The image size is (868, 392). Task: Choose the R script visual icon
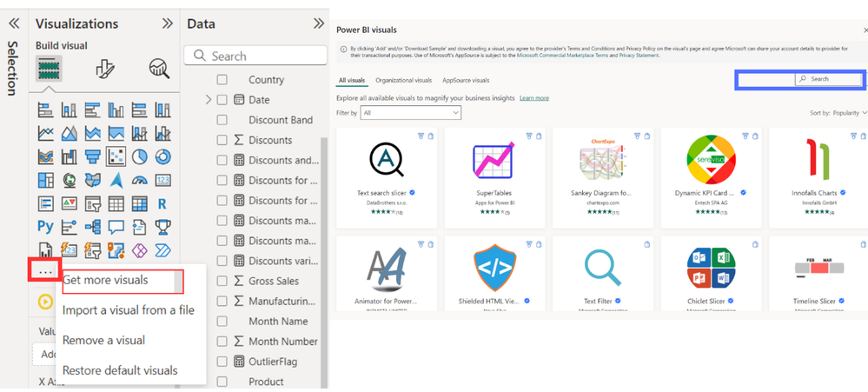pyautogui.click(x=162, y=203)
